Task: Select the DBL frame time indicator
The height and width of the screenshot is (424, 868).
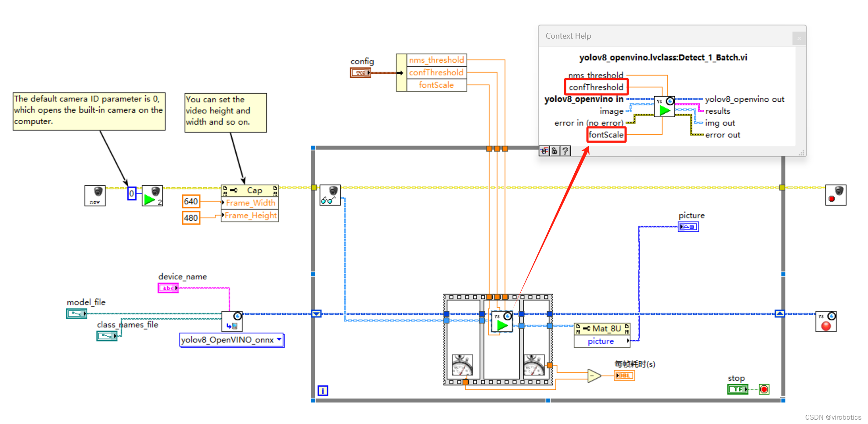Action: click(x=624, y=376)
